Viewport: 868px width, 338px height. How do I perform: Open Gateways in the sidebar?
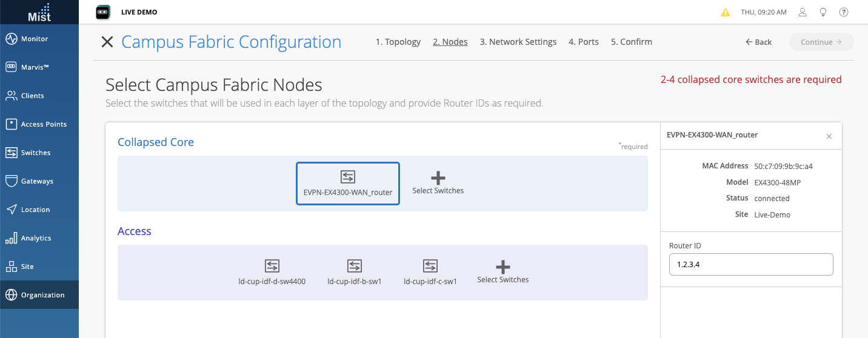pyautogui.click(x=37, y=181)
